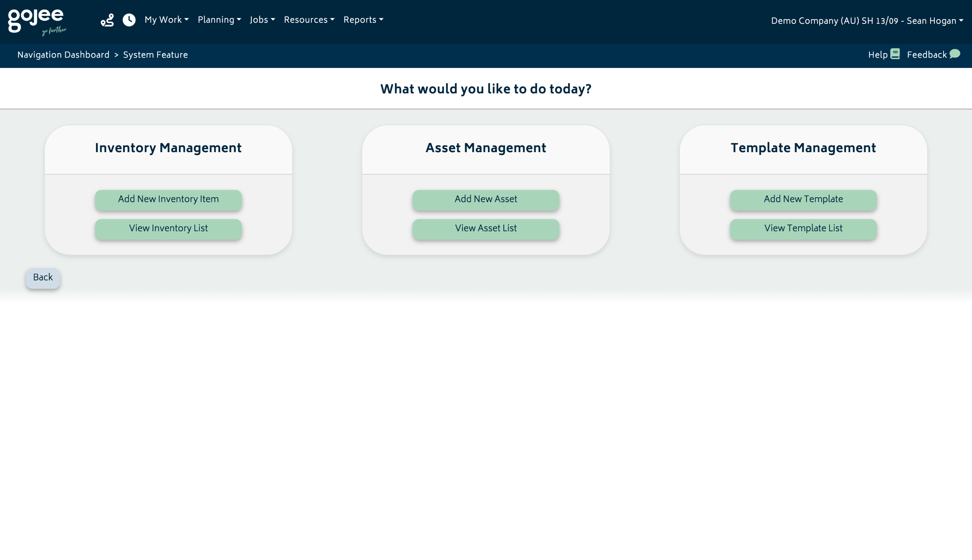972x560 pixels.
Task: Expand the Sean Hogan account dropdown
Action: [x=866, y=21]
